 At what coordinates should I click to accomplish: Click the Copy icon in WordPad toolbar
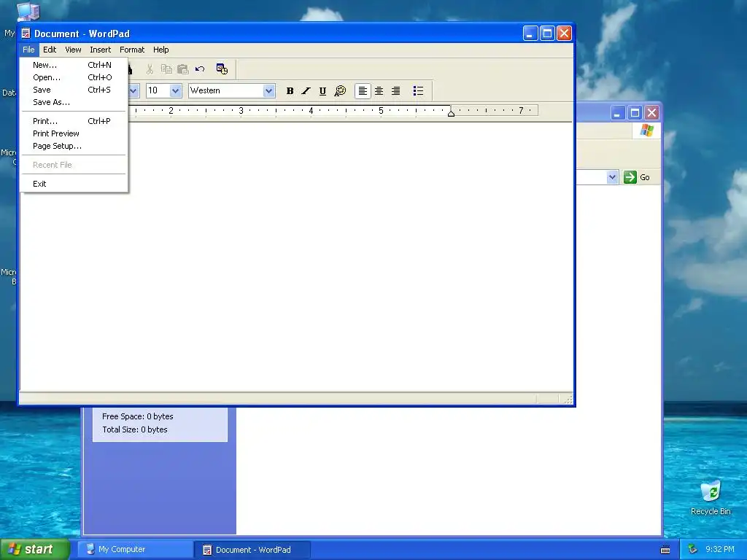(166, 69)
